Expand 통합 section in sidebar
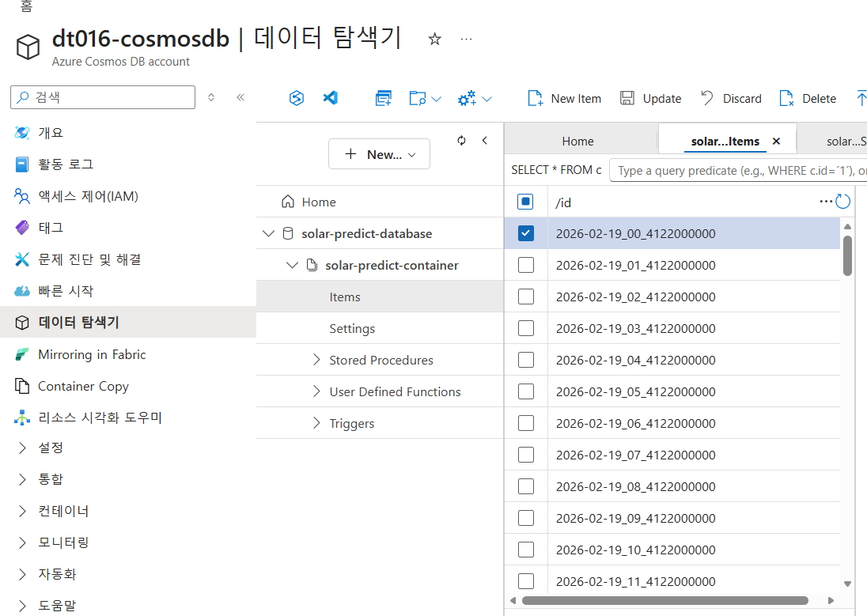Screen dimensions: 867x616 [22, 479]
